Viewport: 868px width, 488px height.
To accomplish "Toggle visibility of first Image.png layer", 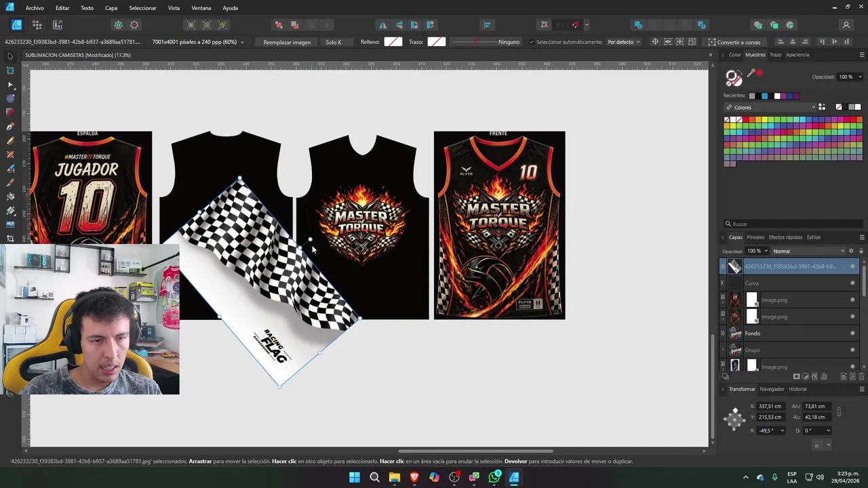I will (852, 300).
